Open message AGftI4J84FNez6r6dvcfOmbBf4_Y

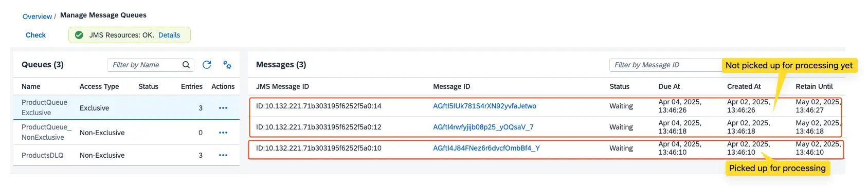(486, 148)
